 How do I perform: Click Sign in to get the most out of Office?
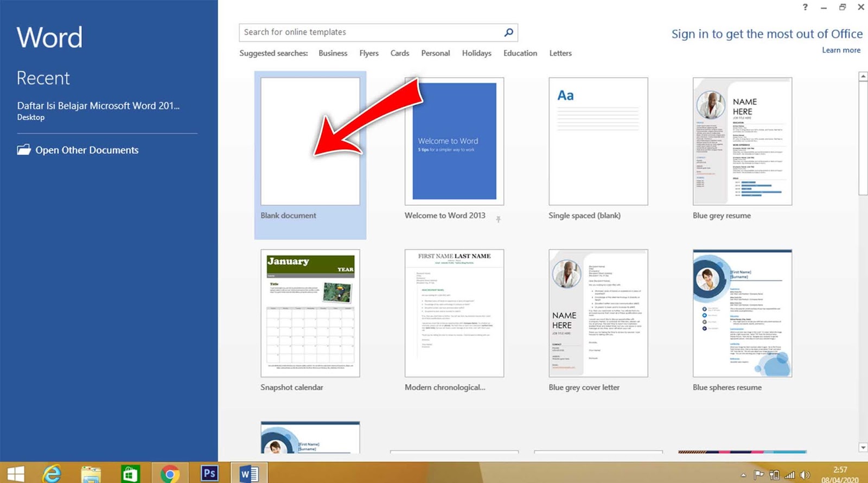click(767, 34)
